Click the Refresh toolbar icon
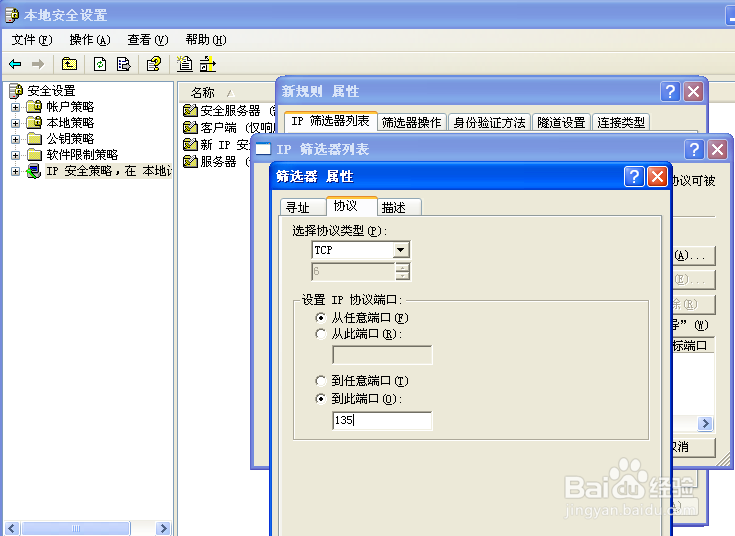 click(100, 64)
